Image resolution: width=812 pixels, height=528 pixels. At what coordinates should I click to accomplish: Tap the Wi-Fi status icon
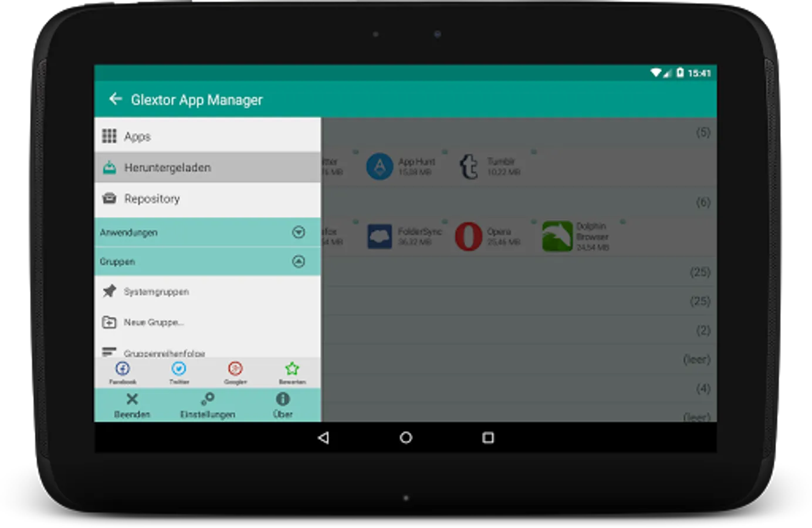click(656, 73)
